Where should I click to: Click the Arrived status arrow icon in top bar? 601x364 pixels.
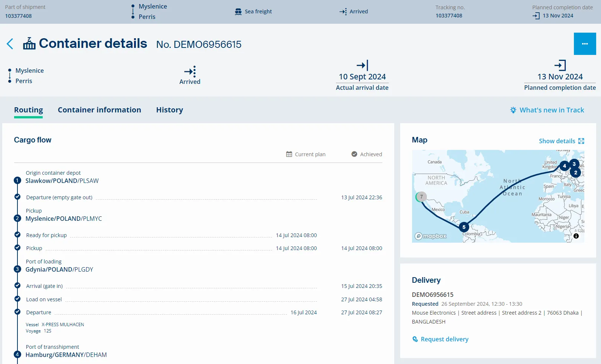click(x=343, y=12)
